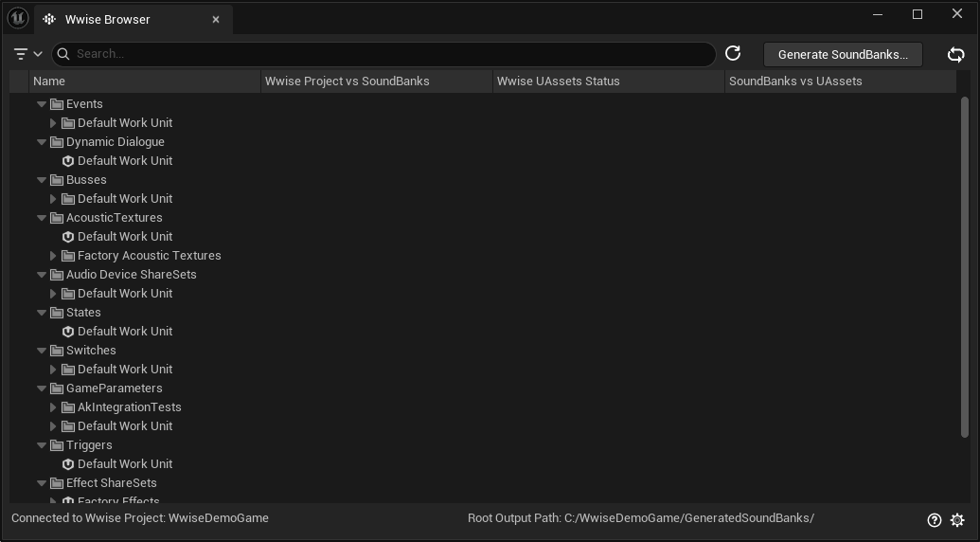Click the Switches folder icon
This screenshot has height=542, width=980.
pos(57,351)
